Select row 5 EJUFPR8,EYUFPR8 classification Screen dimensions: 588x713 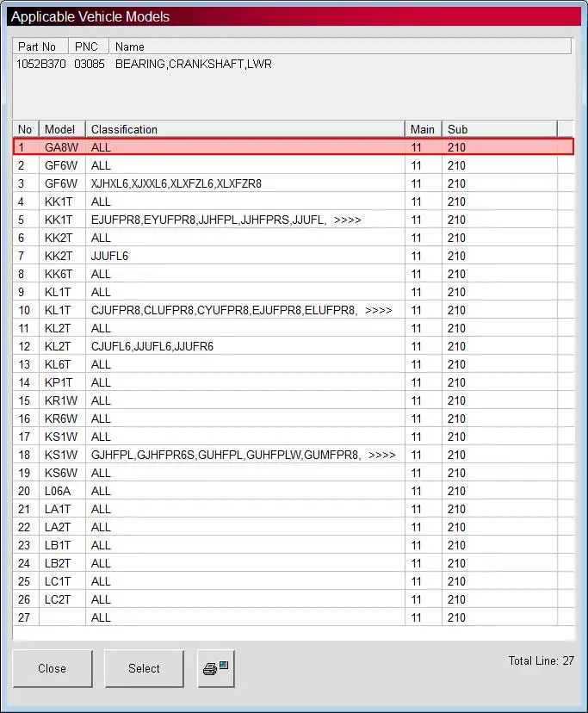(x=294, y=220)
